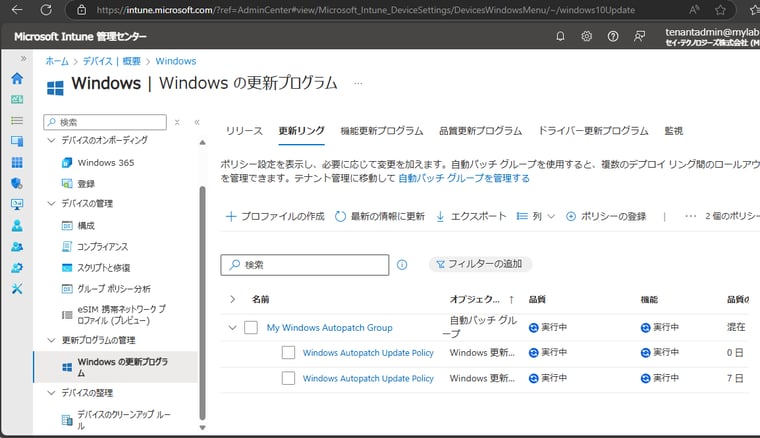Sort by the オブジェク... column header
The width and height of the screenshot is (760, 438).
tap(482, 299)
